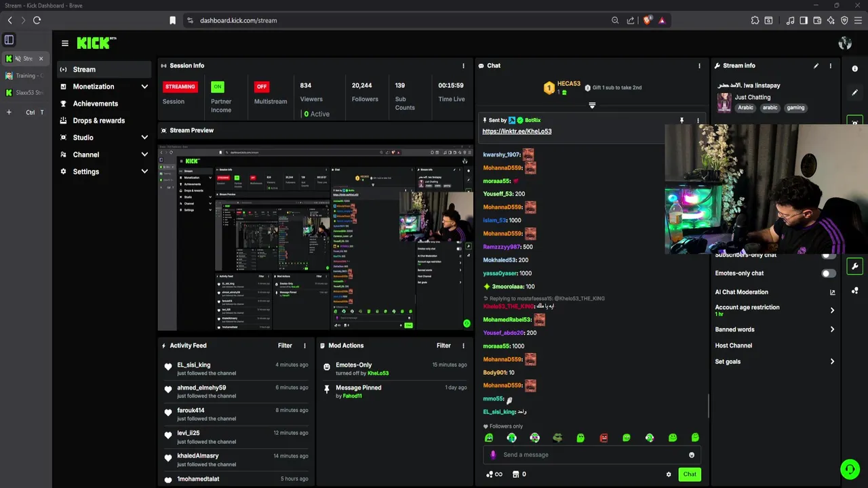This screenshot has width=868, height=488.
Task: Switch to the Slaxx53 vertical tab
Action: [25, 93]
